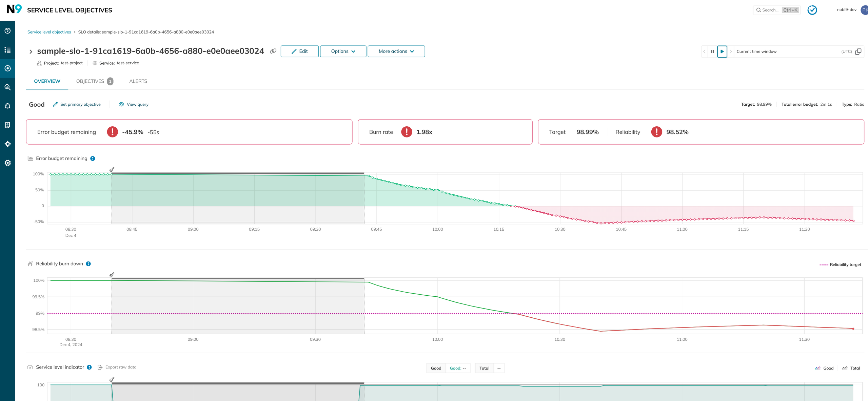This screenshot has height=401, width=868.
Task: Click Export raw data link
Action: (117, 367)
